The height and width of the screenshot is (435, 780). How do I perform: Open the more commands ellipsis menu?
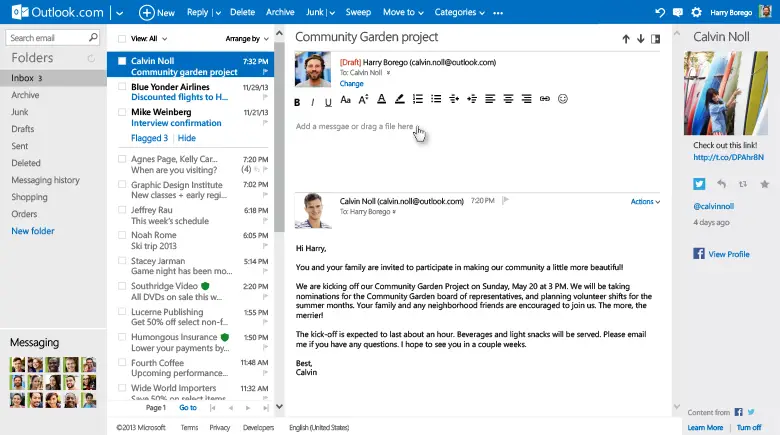[498, 13]
